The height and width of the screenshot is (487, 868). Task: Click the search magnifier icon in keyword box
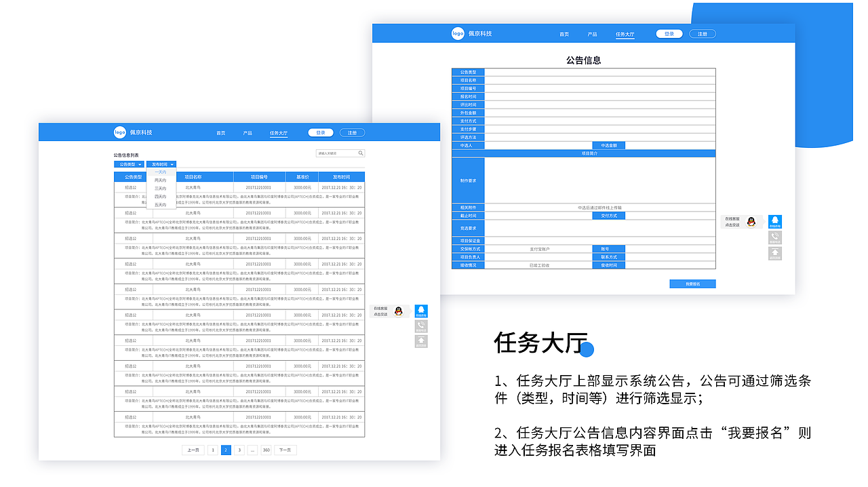(x=360, y=153)
